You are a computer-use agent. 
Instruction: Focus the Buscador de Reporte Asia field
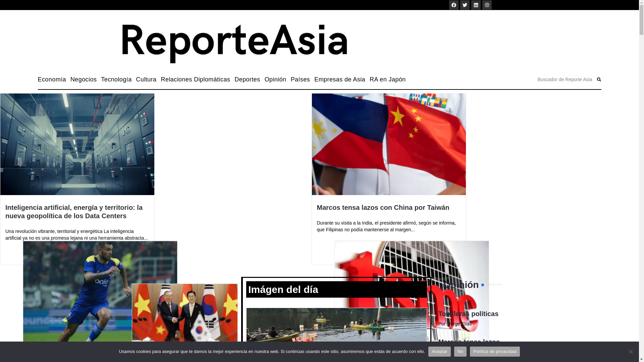(565, 79)
